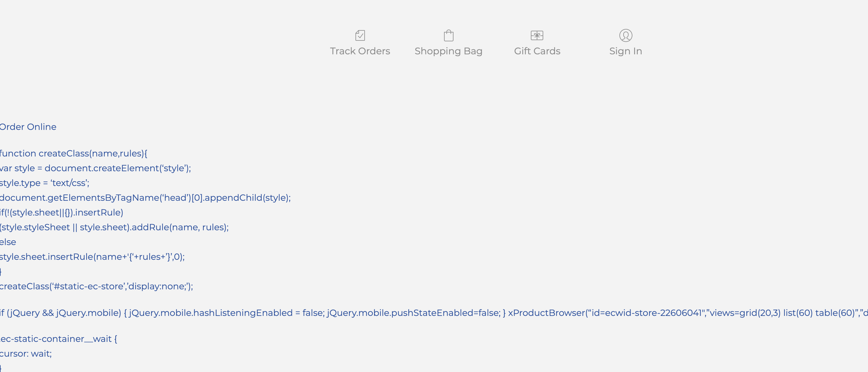868x372 pixels.
Task: Select the Gift Cards present icon
Action: pyautogui.click(x=537, y=35)
